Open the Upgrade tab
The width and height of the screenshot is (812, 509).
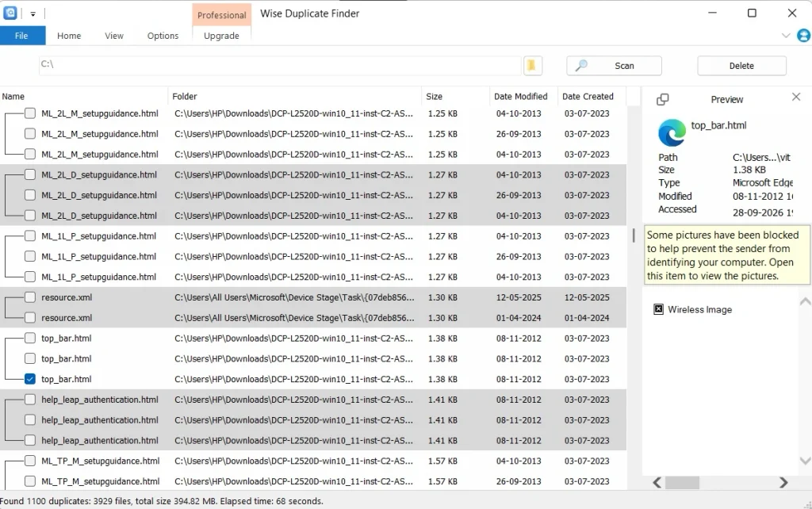[221, 36]
